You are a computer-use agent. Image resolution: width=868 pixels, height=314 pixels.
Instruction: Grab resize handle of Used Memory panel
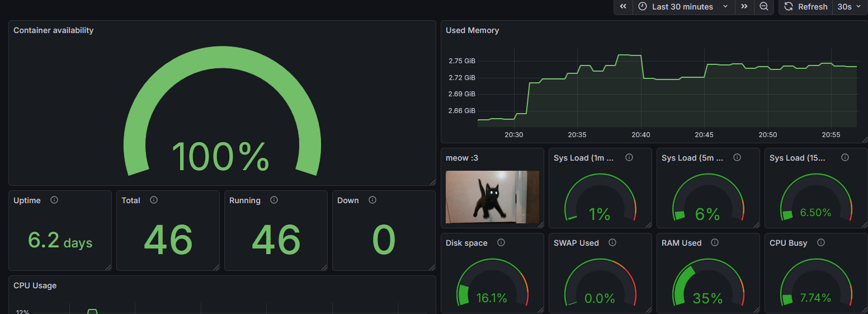pyautogui.click(x=865, y=139)
